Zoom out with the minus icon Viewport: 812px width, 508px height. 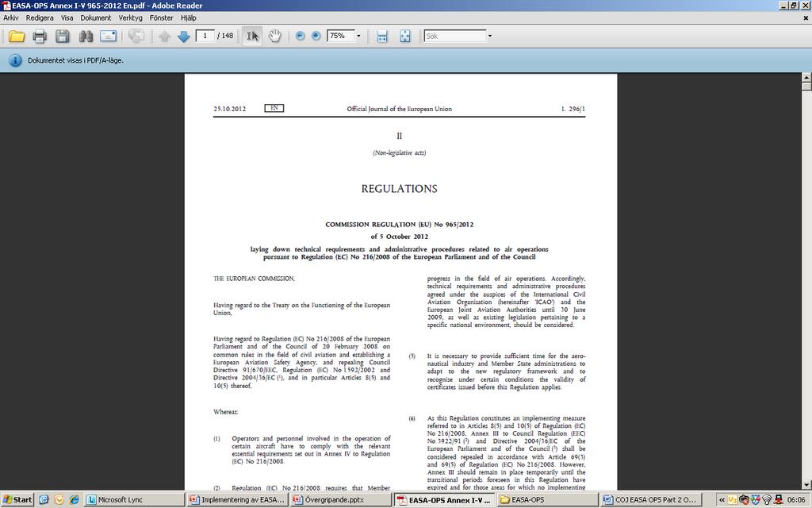[x=300, y=36]
